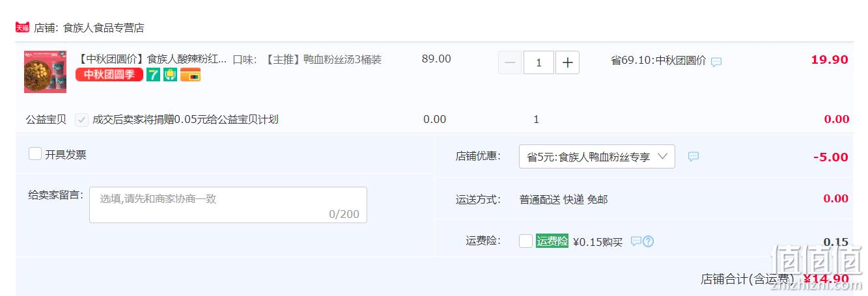Click the green shipping insurance badge icon under product
Viewport: 868px width, 296px height.
click(x=170, y=75)
